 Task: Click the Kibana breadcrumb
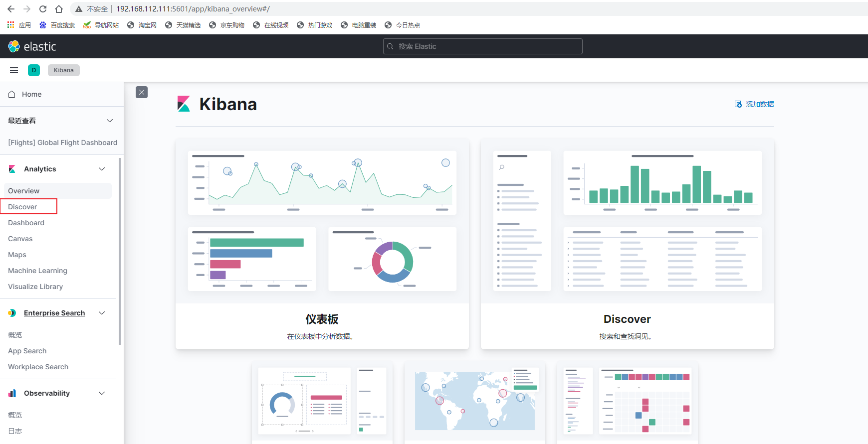pyautogui.click(x=64, y=70)
